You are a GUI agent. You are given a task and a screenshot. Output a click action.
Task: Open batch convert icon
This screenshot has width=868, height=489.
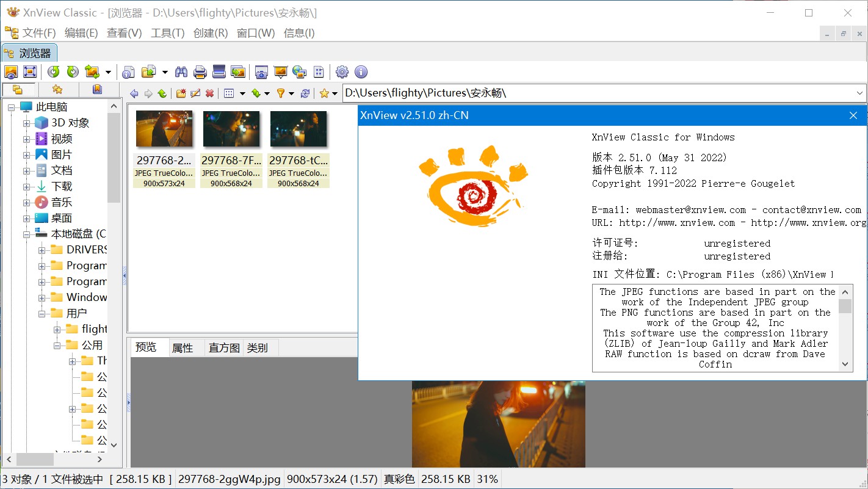tap(238, 72)
